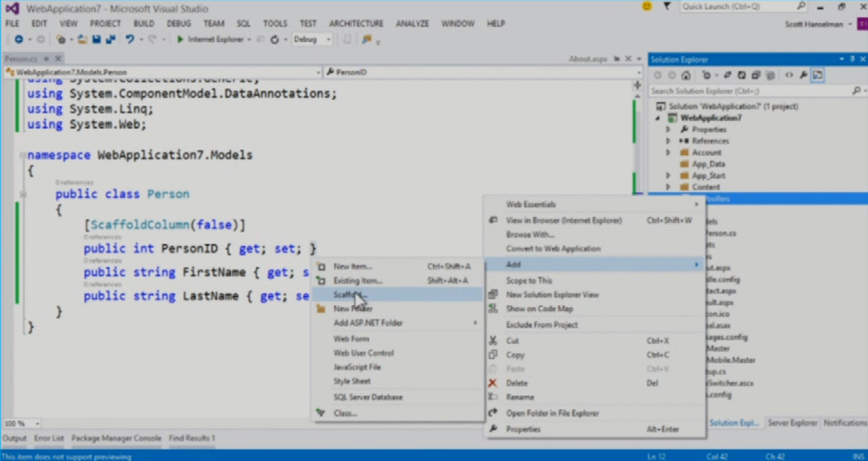868x461 pixels.
Task: Click the Visual Studio logo icon
Action: pyautogui.click(x=12, y=8)
